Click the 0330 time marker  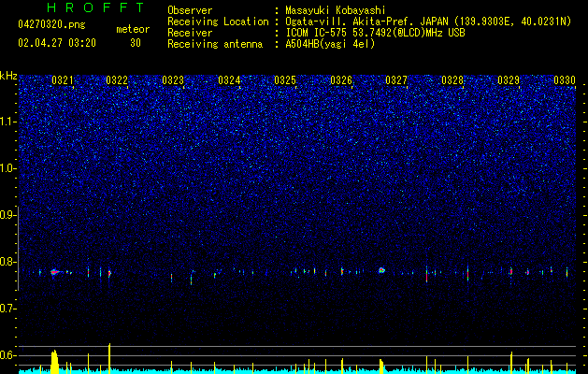click(565, 80)
